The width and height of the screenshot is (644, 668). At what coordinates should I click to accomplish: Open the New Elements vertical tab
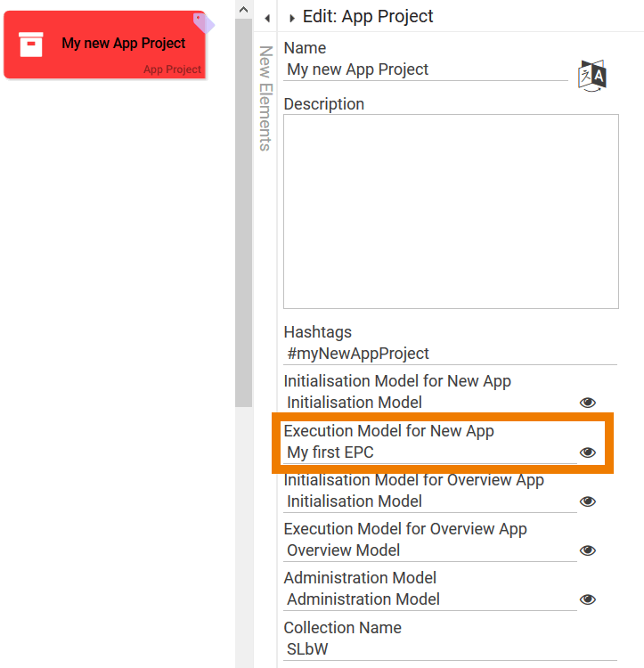[x=265, y=98]
